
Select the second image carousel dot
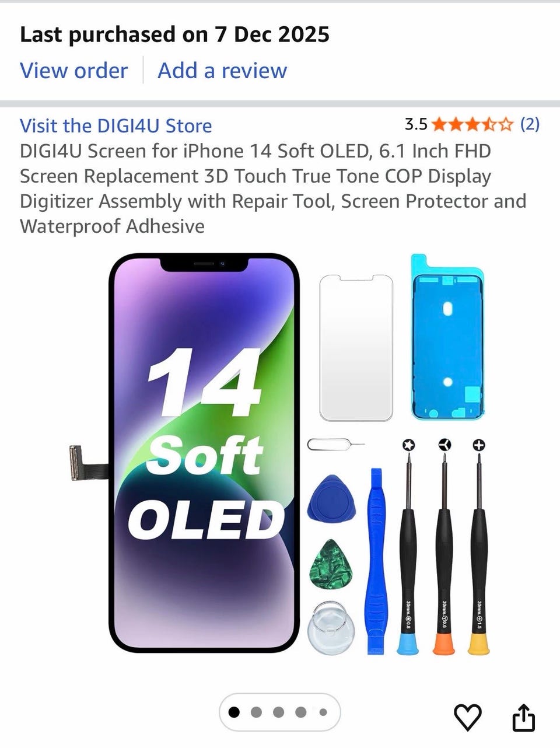click(256, 712)
